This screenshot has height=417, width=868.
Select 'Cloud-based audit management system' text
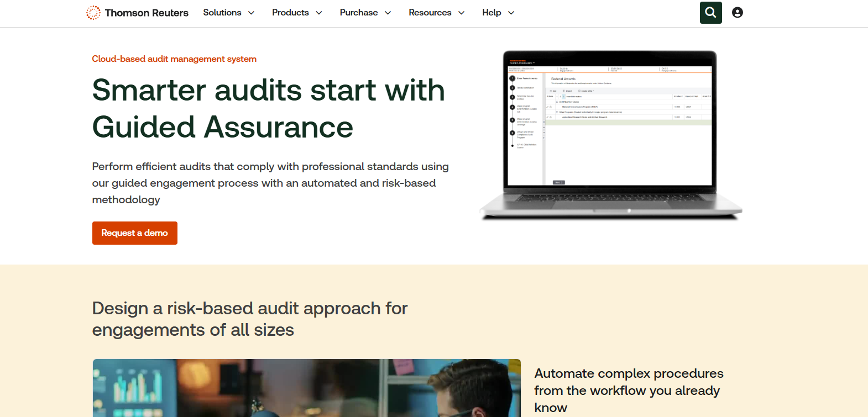(x=174, y=59)
